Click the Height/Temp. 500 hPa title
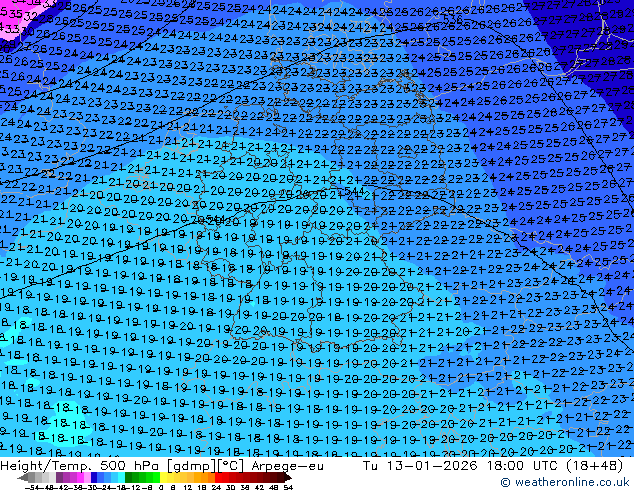634x490 pixels. pyautogui.click(x=82, y=466)
